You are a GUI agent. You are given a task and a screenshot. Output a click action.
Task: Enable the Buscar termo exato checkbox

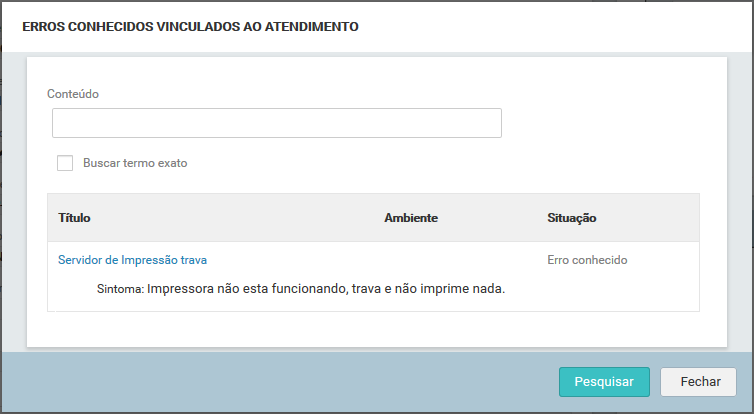[65, 163]
